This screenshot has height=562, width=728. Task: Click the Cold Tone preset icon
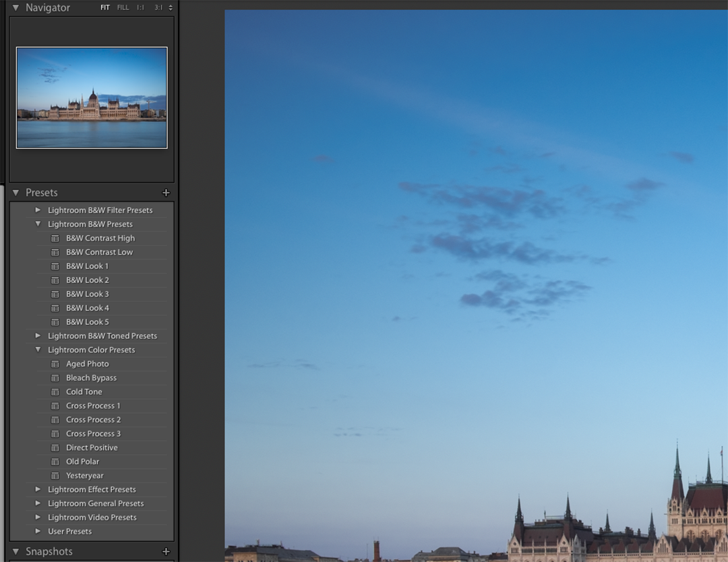pyautogui.click(x=55, y=392)
